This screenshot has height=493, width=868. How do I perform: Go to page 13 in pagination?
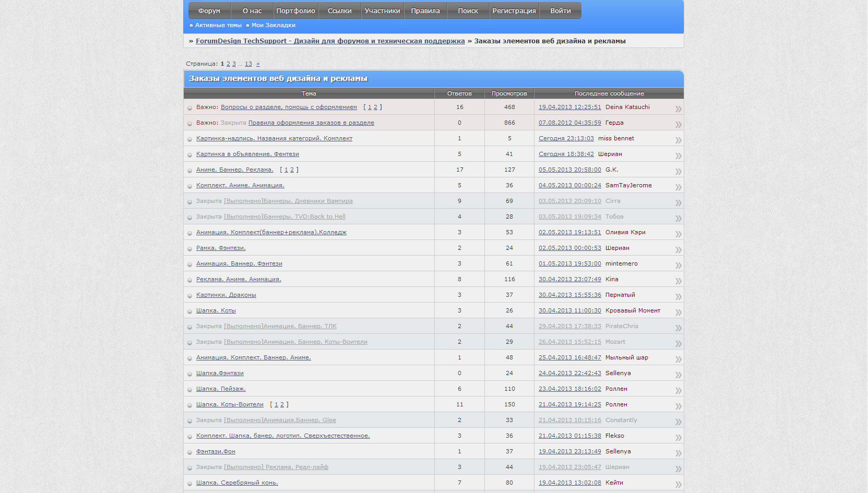pyautogui.click(x=248, y=64)
